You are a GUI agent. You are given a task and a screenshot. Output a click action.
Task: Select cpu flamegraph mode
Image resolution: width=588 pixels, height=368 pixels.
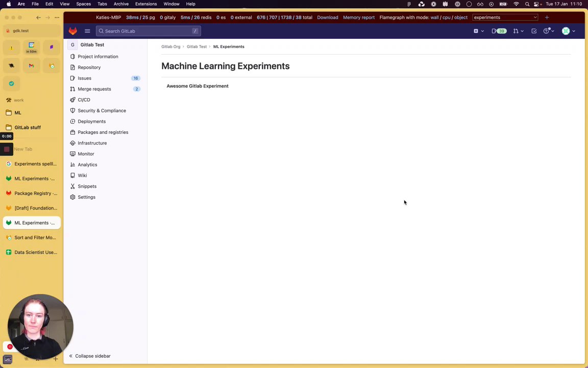coord(446,17)
